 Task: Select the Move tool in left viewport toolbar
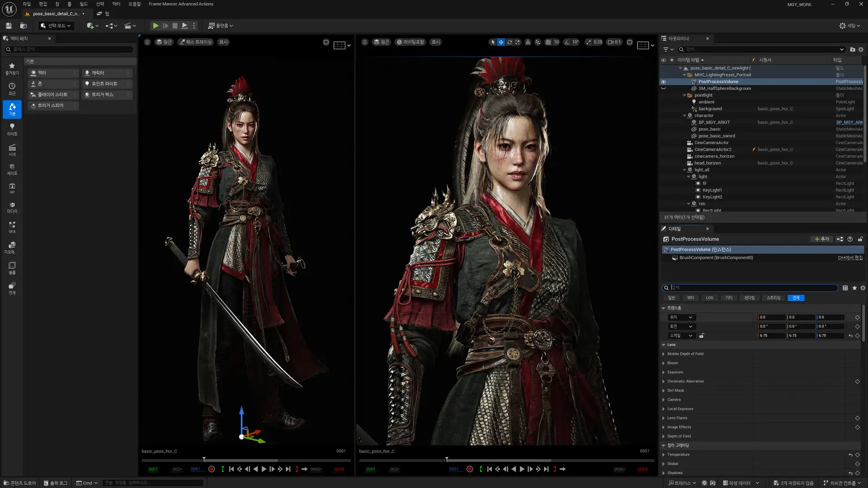(501, 42)
